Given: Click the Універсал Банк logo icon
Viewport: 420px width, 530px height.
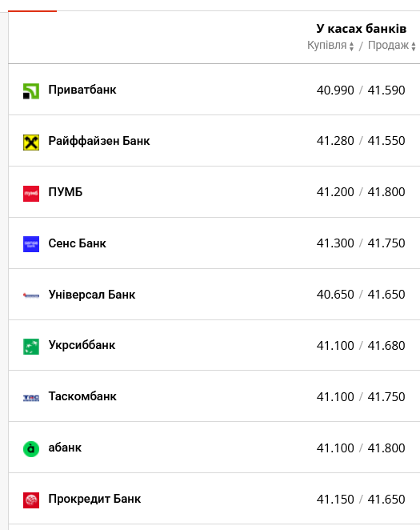Looking at the screenshot, I should point(31,295).
